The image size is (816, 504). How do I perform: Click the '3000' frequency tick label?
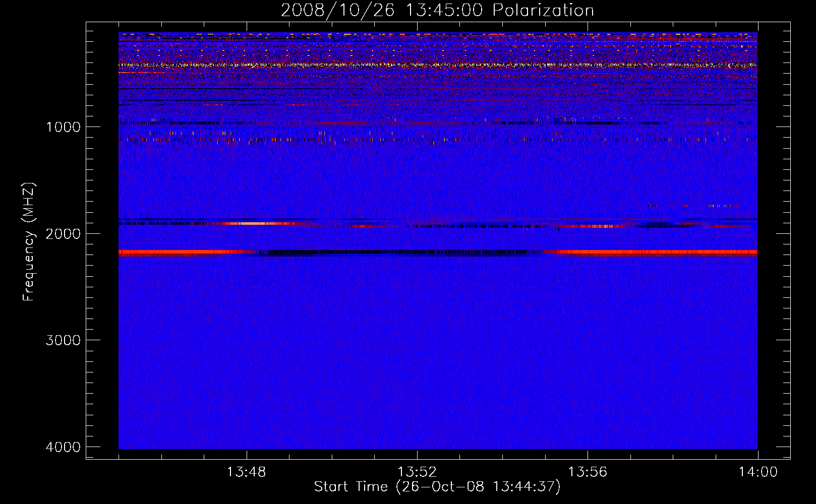[63, 340]
